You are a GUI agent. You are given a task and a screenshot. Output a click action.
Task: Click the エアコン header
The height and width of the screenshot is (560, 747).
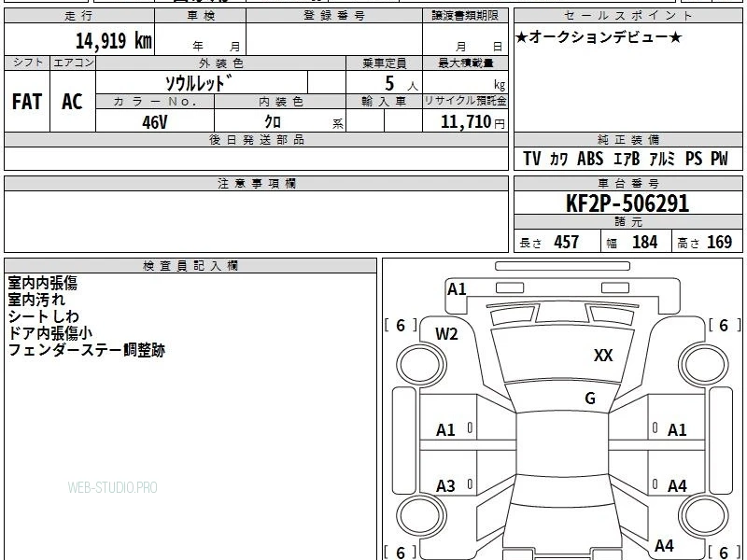coord(73,63)
